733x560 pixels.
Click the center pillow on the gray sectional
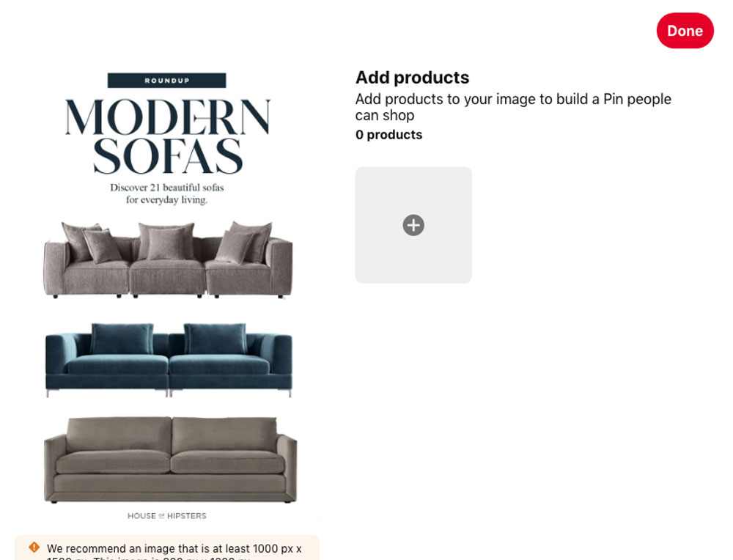(166, 241)
